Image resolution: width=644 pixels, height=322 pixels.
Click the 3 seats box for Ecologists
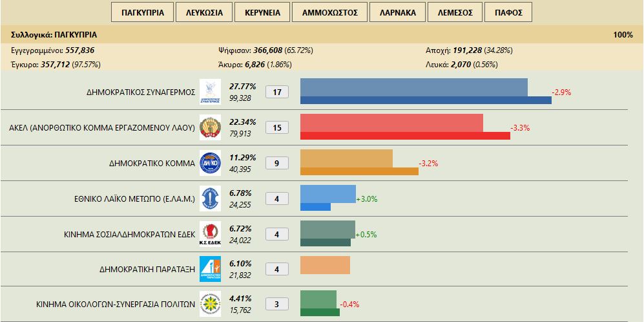coord(277,305)
